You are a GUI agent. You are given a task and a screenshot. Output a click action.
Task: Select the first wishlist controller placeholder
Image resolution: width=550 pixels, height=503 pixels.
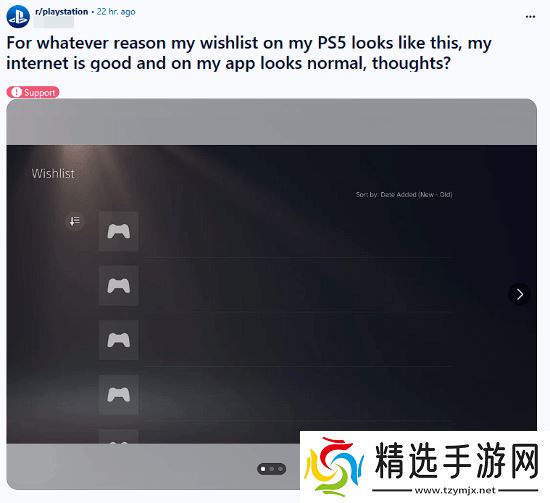click(119, 231)
